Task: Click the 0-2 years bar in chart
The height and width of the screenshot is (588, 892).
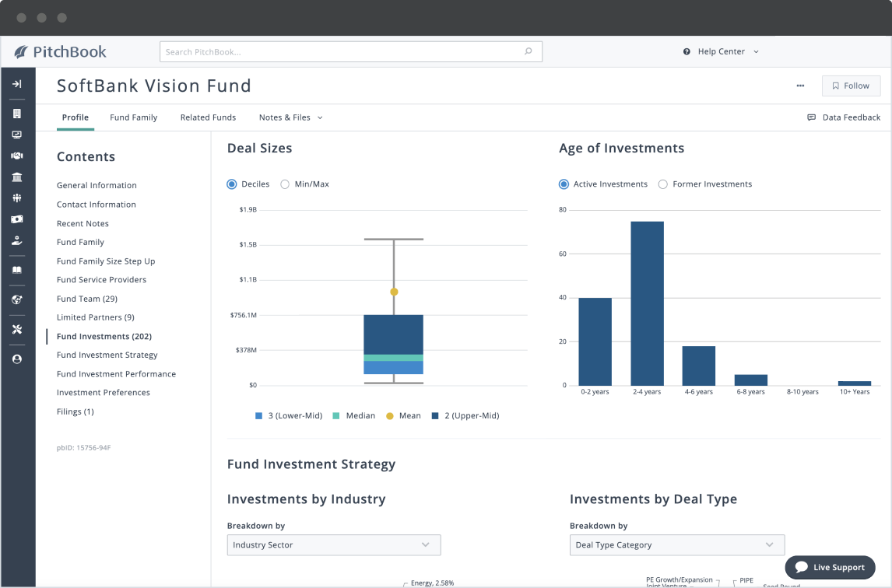Action: (x=595, y=341)
